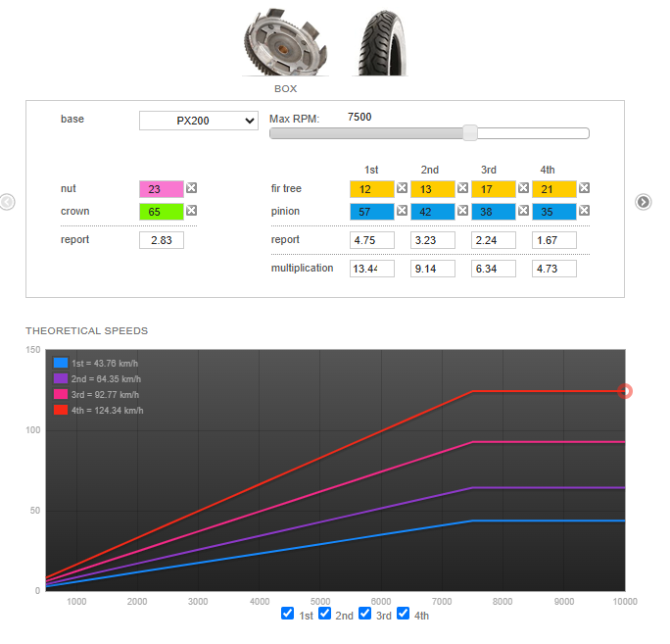This screenshot has height=644, width=670.
Task: Open the base model PX200 dropdown
Action: pos(198,121)
